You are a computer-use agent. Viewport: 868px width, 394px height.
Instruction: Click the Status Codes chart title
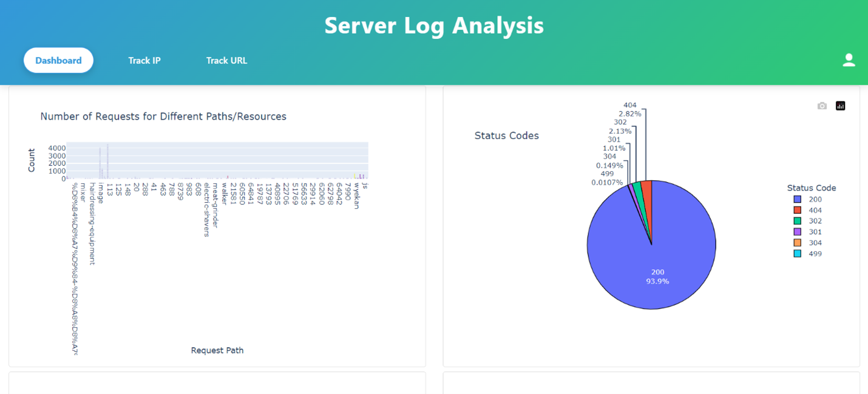tap(506, 135)
